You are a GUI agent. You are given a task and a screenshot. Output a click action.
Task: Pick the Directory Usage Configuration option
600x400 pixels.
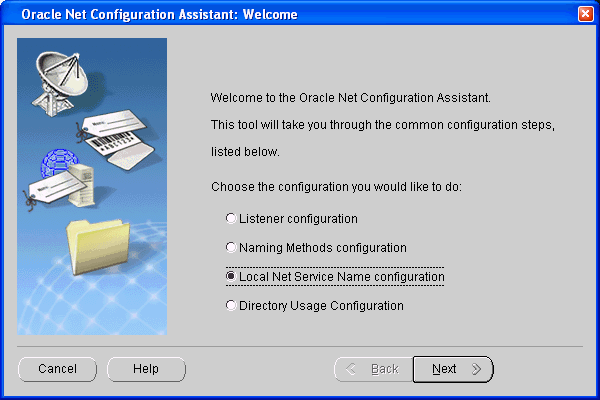(x=232, y=306)
